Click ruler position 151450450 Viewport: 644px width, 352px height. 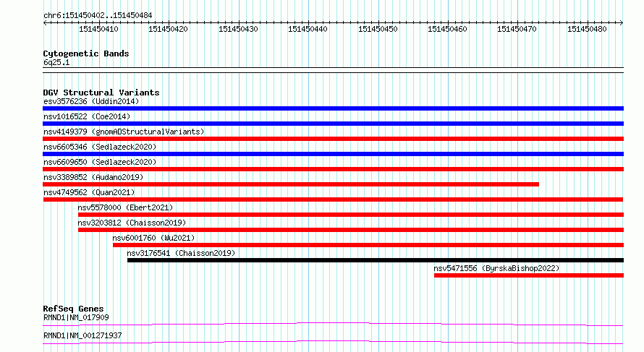point(378,30)
